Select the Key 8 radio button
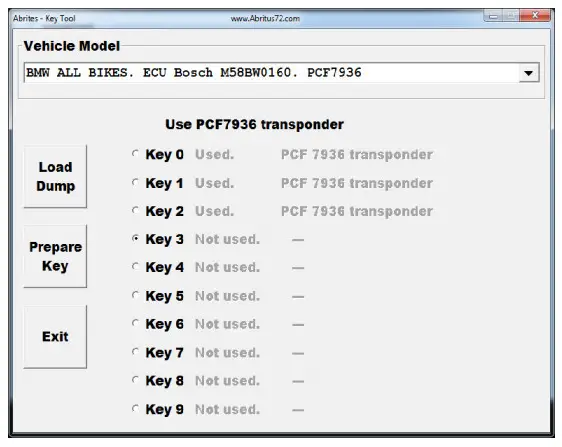Viewport: 562px width, 447px height. click(135, 380)
